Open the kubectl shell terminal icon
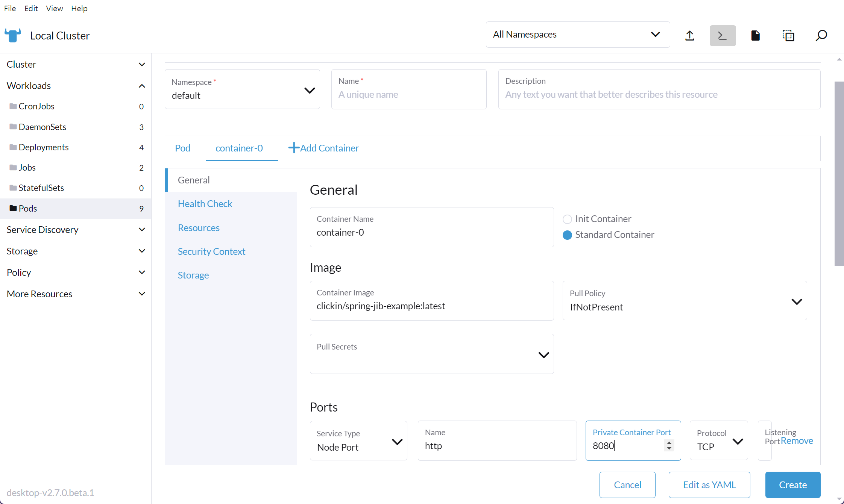 point(723,36)
